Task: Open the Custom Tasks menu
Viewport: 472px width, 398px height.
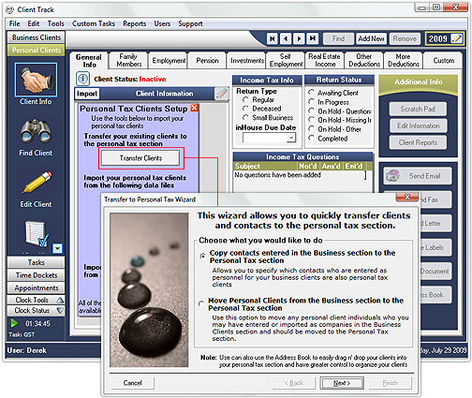Action: click(93, 24)
